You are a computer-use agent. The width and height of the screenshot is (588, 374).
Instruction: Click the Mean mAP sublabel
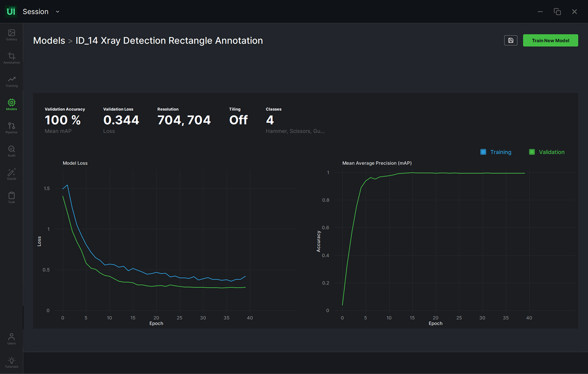pos(58,131)
